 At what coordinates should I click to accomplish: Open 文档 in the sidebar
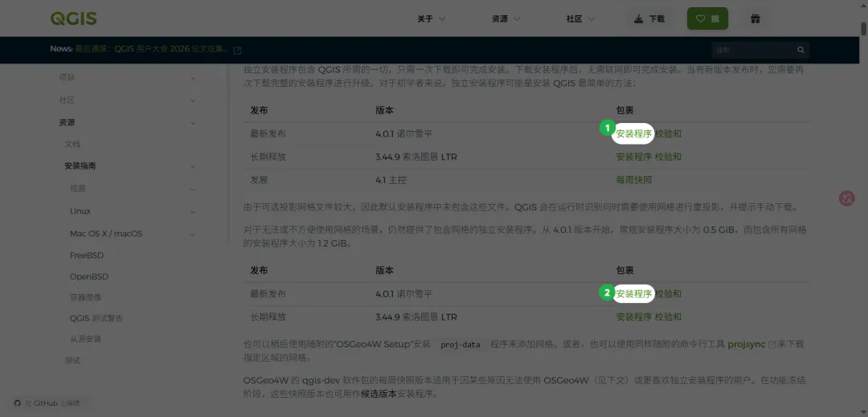pos(72,144)
